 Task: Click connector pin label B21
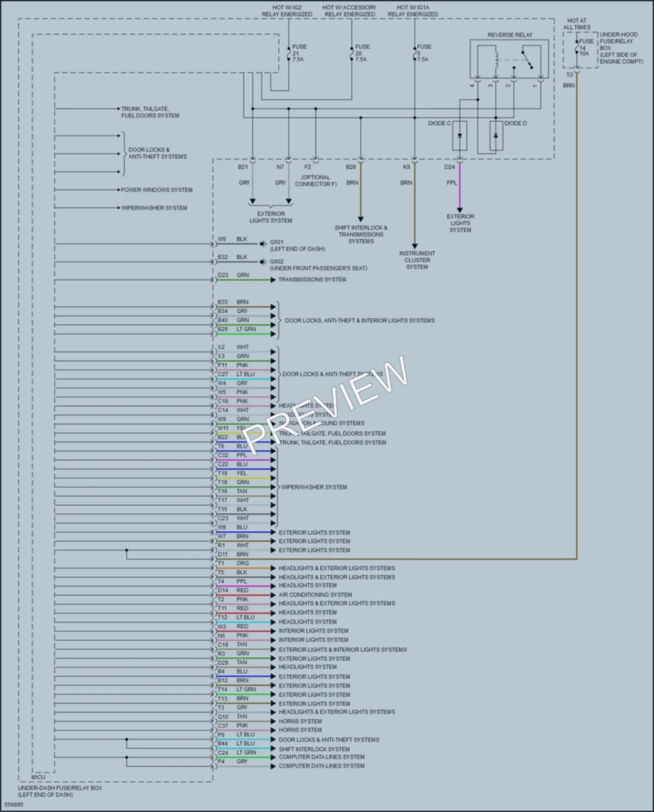pyautogui.click(x=243, y=167)
